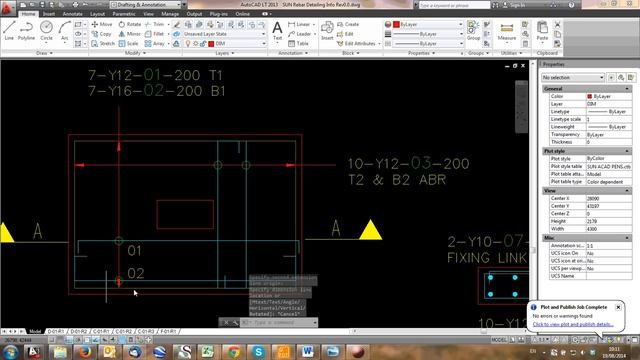Click the command line input field
Viewport: 640px width, 360px height.
(277, 322)
